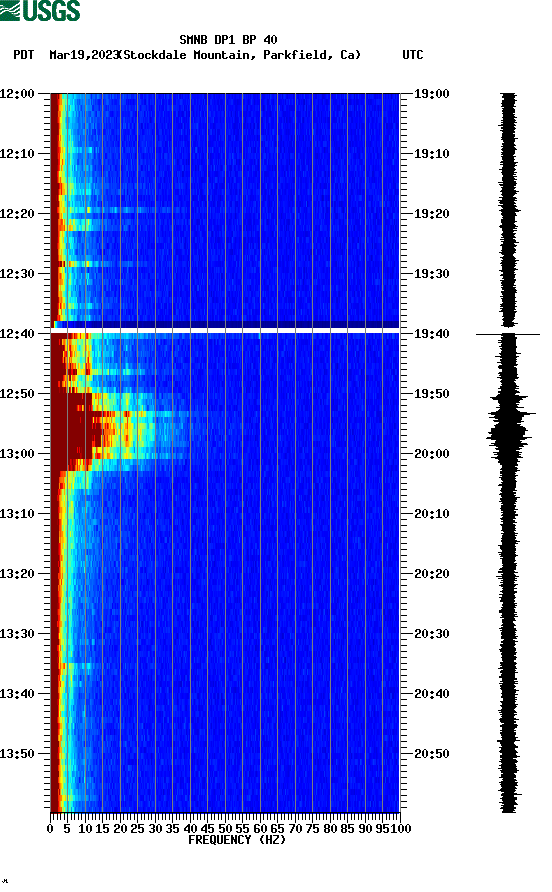
Task: Click the horizontal gap marker on the seismogram trace
Action: (508, 334)
